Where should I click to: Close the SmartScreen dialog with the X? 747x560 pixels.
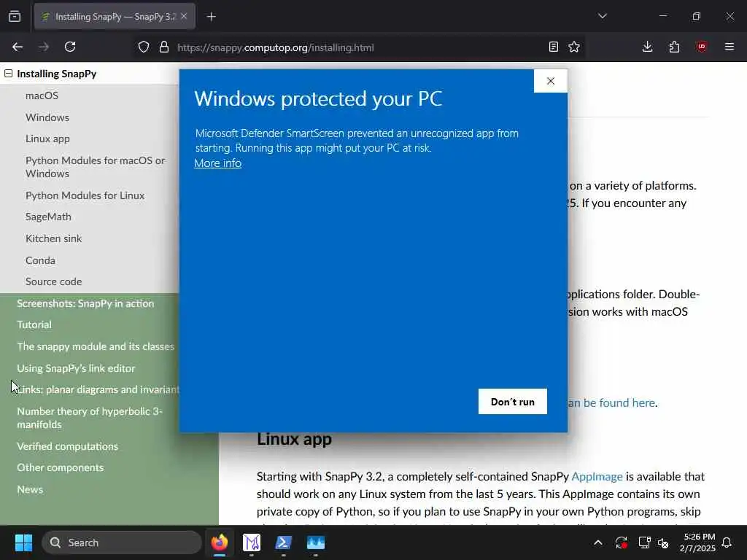[x=551, y=81]
